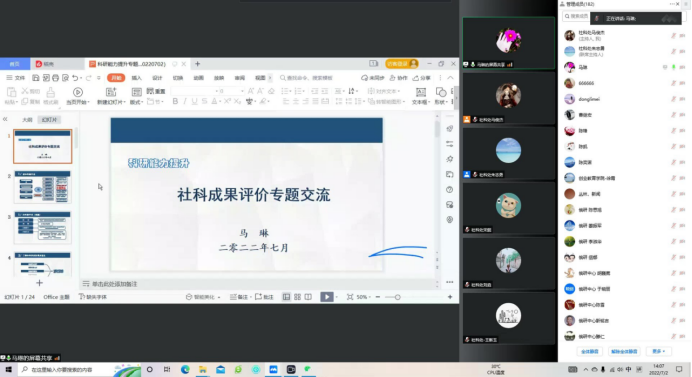Click the fit-to-window icon beside 50%
Screen dimensions: 692x377
350,297
